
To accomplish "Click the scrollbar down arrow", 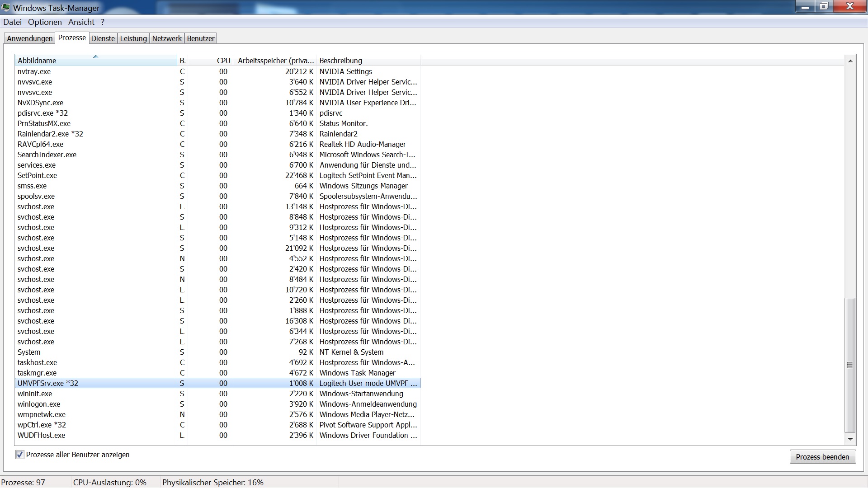I will (850, 439).
